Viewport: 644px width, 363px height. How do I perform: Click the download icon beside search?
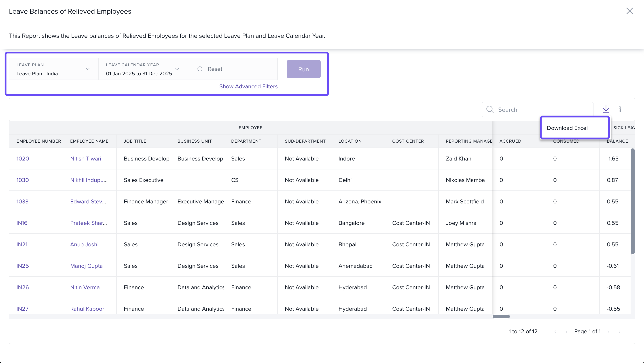point(606,109)
